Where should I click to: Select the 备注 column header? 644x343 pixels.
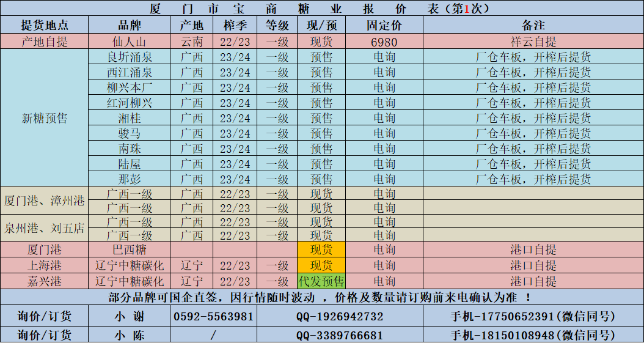click(x=533, y=25)
